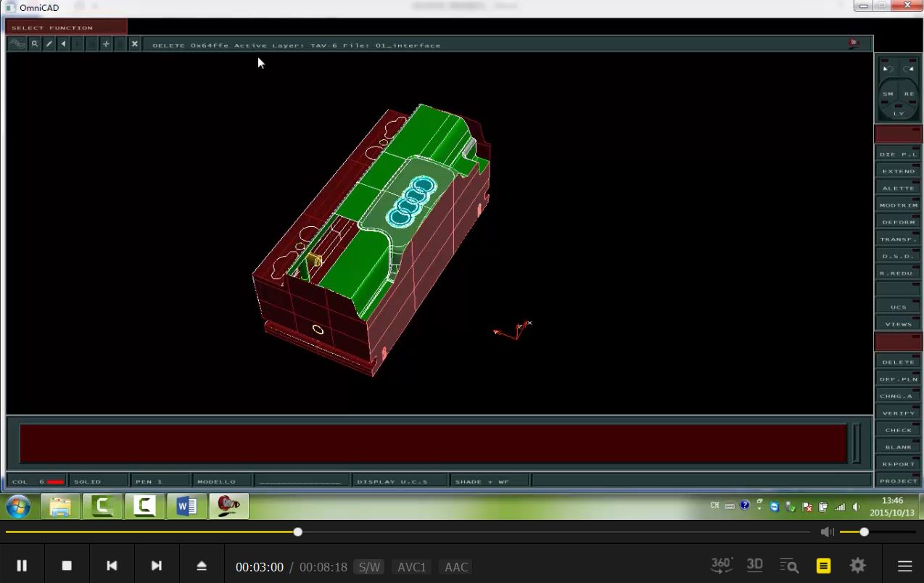Toggle the yellow subtitle icon
Viewport: 924px width, 583px height.
(x=823, y=566)
